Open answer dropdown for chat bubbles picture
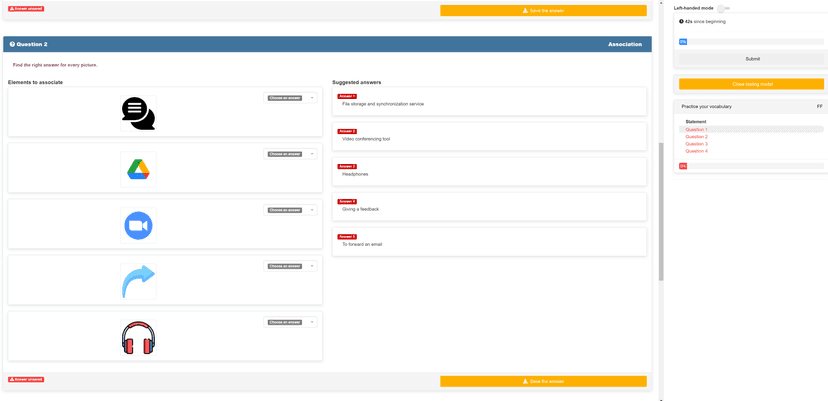Viewport: 828px width, 401px height. click(290, 98)
